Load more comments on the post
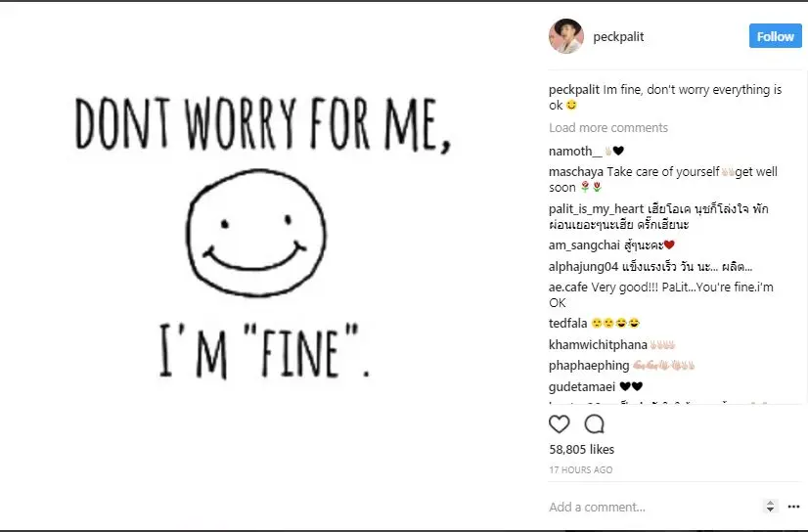The height and width of the screenshot is (532, 808). [608, 128]
